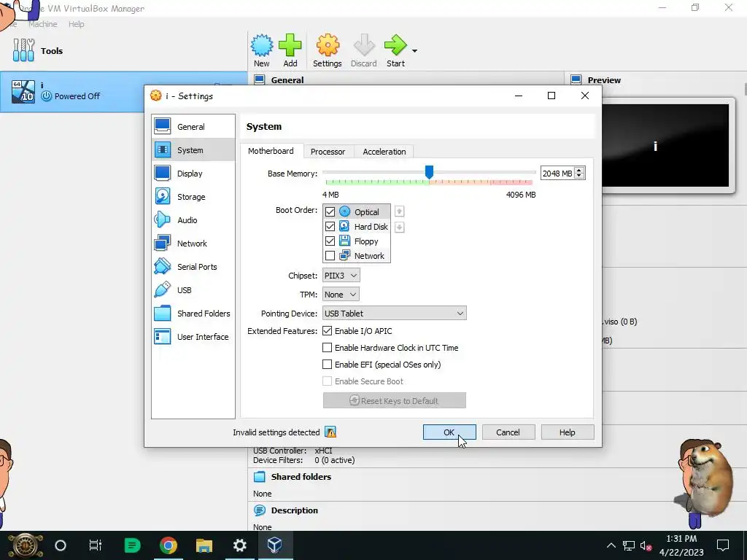This screenshot has height=560, width=747.
Task: Open Network settings category icon
Action: [163, 243]
